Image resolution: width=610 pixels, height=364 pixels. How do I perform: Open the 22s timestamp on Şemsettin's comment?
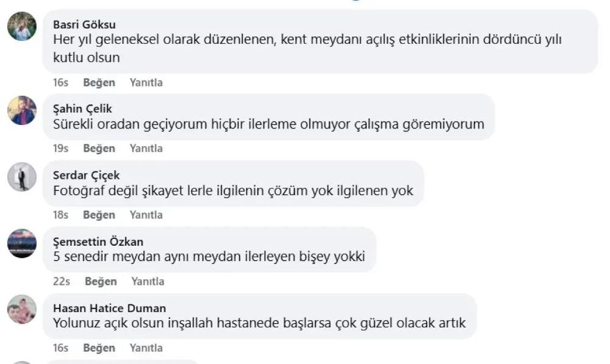(62, 281)
